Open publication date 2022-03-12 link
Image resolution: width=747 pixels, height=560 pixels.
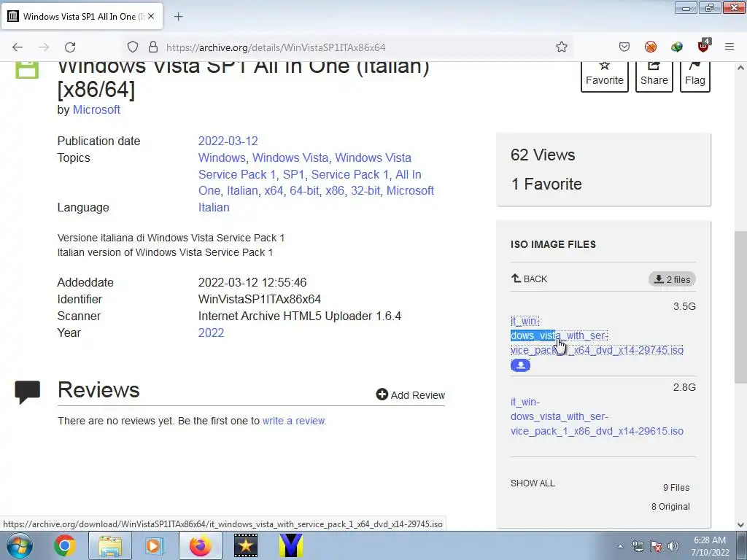(228, 141)
